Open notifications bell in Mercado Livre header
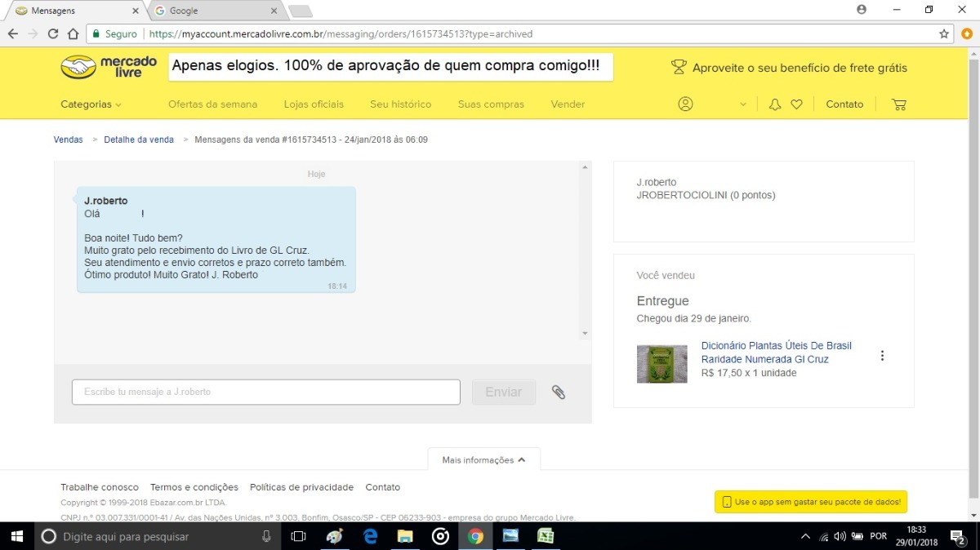Image resolution: width=980 pixels, height=550 pixels. tap(775, 104)
